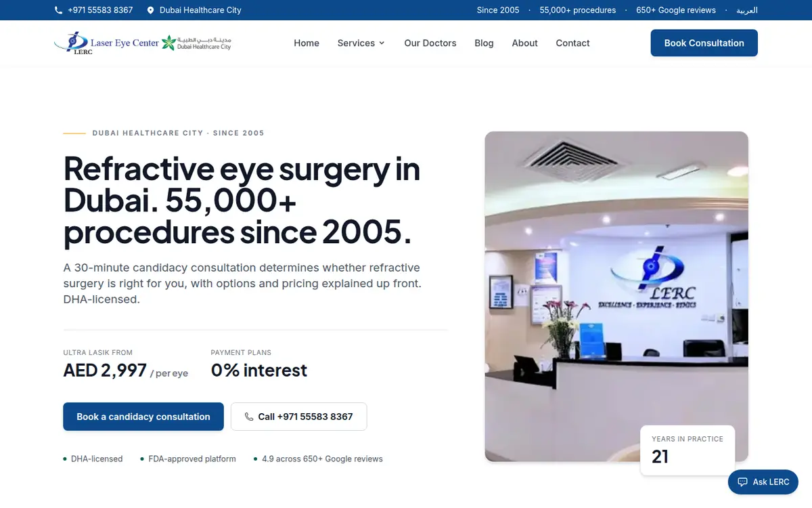Click the Dubai Healthcare City logo
Screen dimensions: 812x508
click(x=196, y=43)
